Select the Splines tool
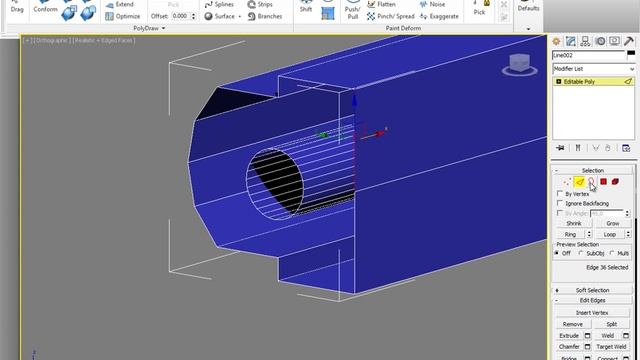The image size is (640, 360). [219, 4]
